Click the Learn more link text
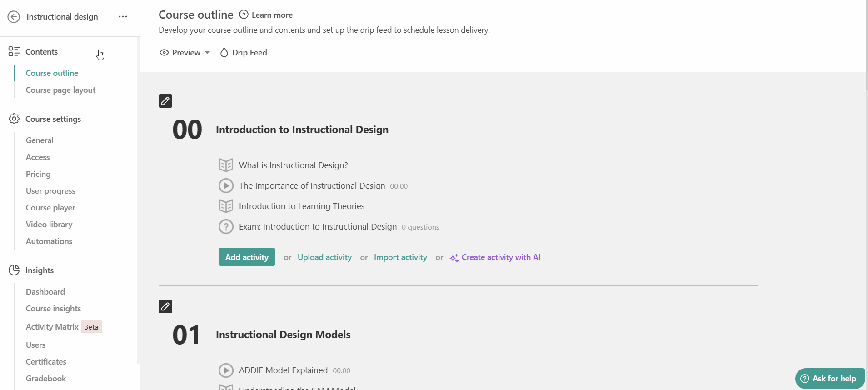The image size is (868, 390). click(272, 15)
